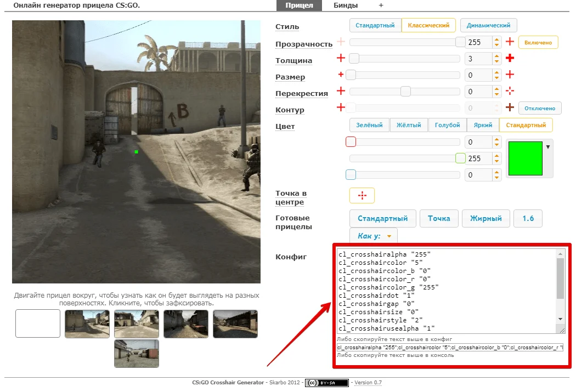Toggle the center dot crosshair button
Screen dimensions: 576x392
pos(362,195)
